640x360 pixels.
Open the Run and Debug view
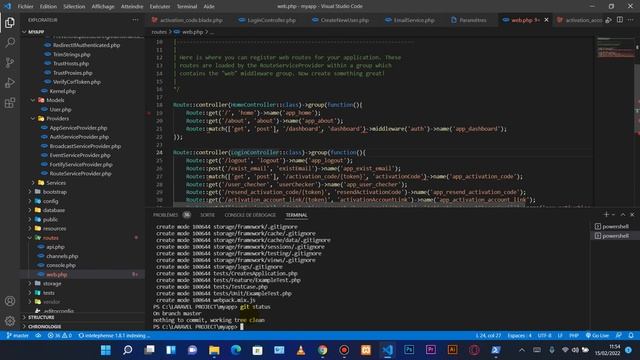coord(10,82)
